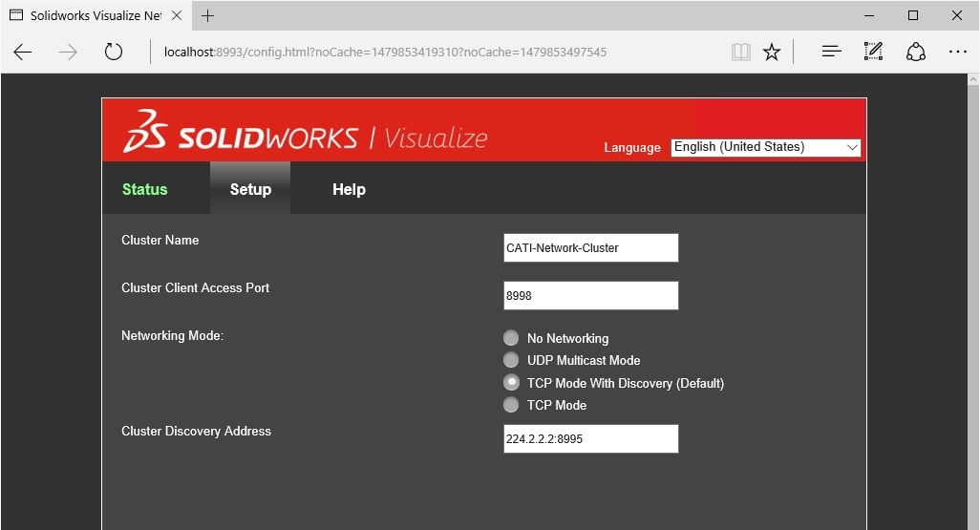Maximize the browser window
Image resolution: width=980 pixels, height=530 pixels.
click(x=913, y=15)
